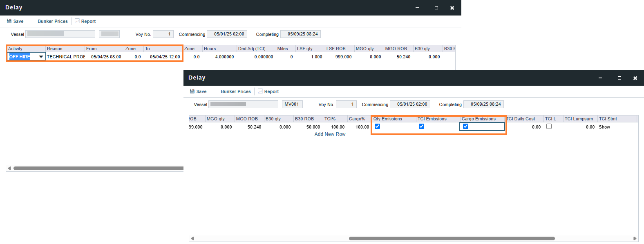This screenshot has height=244, width=644.
Task: Click the From column header
Action: tap(104, 49)
